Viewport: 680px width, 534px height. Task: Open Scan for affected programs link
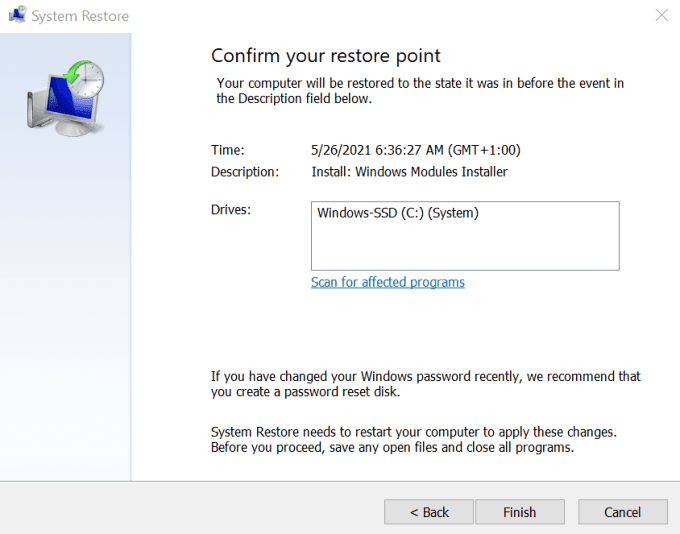point(387,282)
